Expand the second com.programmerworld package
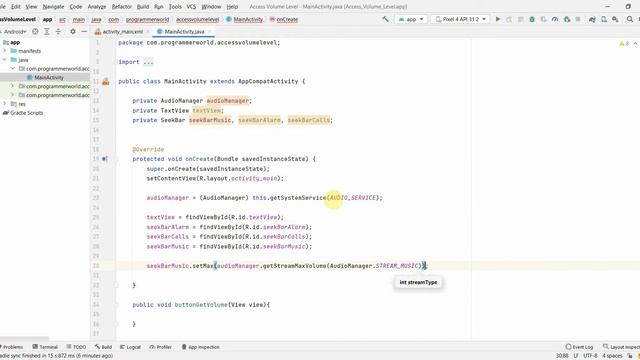640x360 pixels. [13, 86]
